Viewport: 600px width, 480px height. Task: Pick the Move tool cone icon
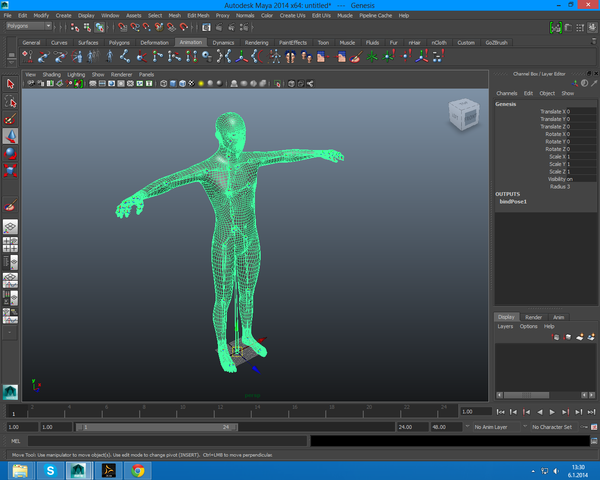pyautogui.click(x=10, y=135)
